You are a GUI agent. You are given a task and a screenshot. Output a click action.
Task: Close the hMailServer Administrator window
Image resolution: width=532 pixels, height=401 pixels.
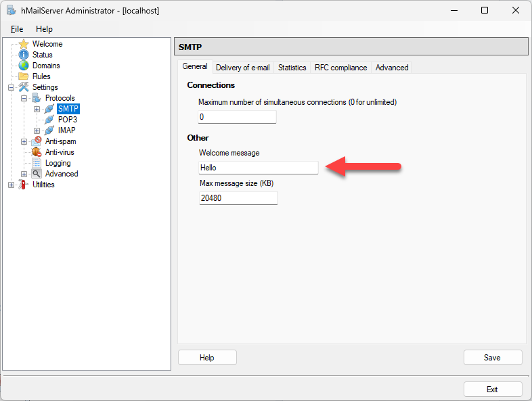[516, 11]
